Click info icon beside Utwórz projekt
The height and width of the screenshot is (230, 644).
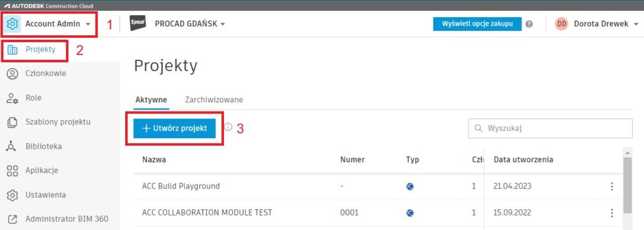pos(228,127)
